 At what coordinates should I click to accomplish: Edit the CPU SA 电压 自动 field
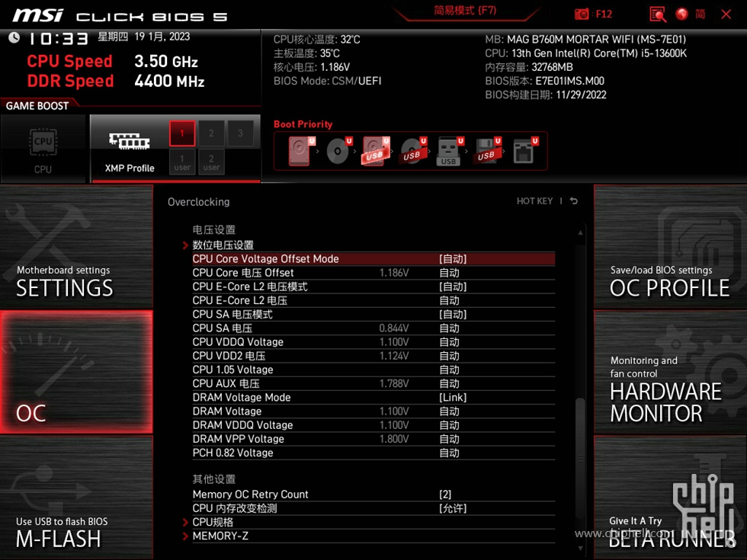[x=449, y=328]
